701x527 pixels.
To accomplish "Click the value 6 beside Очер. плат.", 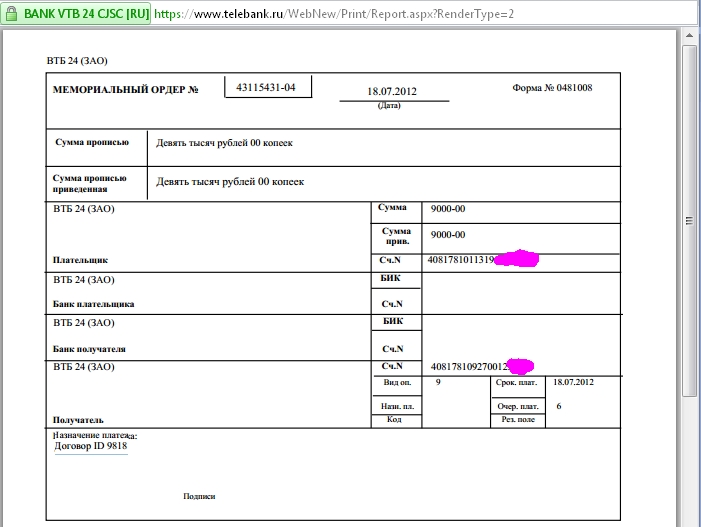I will pyautogui.click(x=559, y=406).
